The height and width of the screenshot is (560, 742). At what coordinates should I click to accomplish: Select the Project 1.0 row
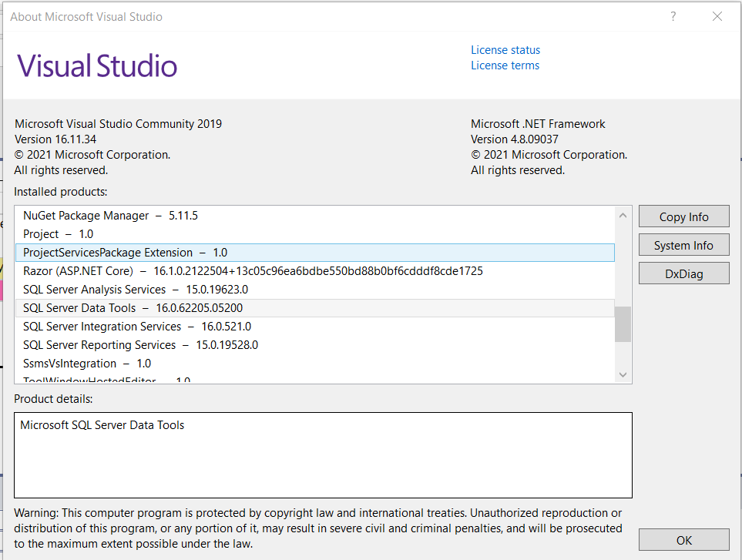315,234
